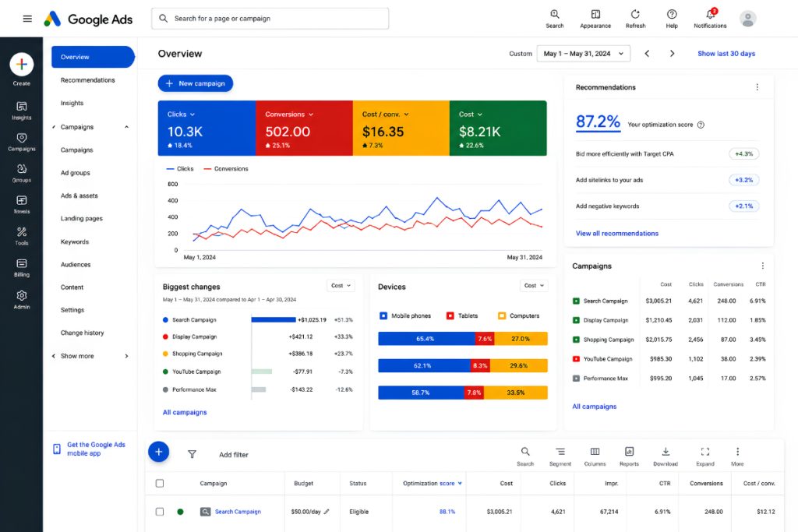Click the optimization score help icon
Viewport: 798px width, 532px height.
701,125
